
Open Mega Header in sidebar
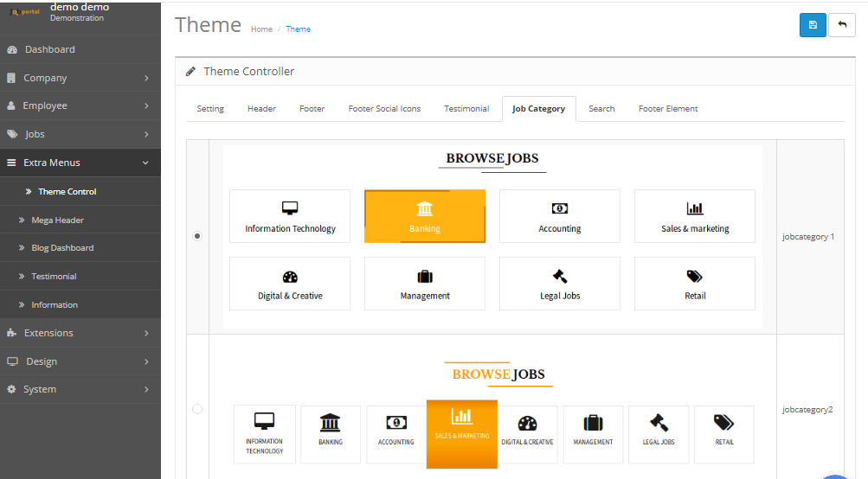(57, 220)
